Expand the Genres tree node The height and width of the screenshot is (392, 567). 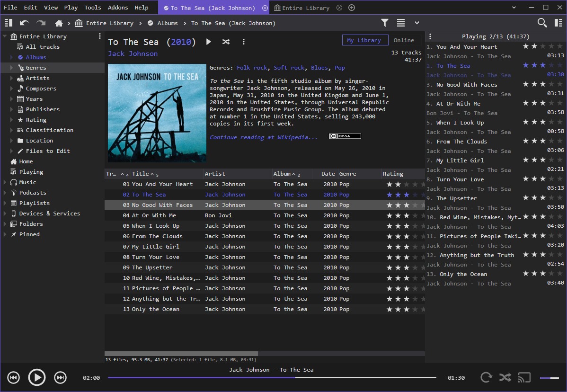pos(11,68)
